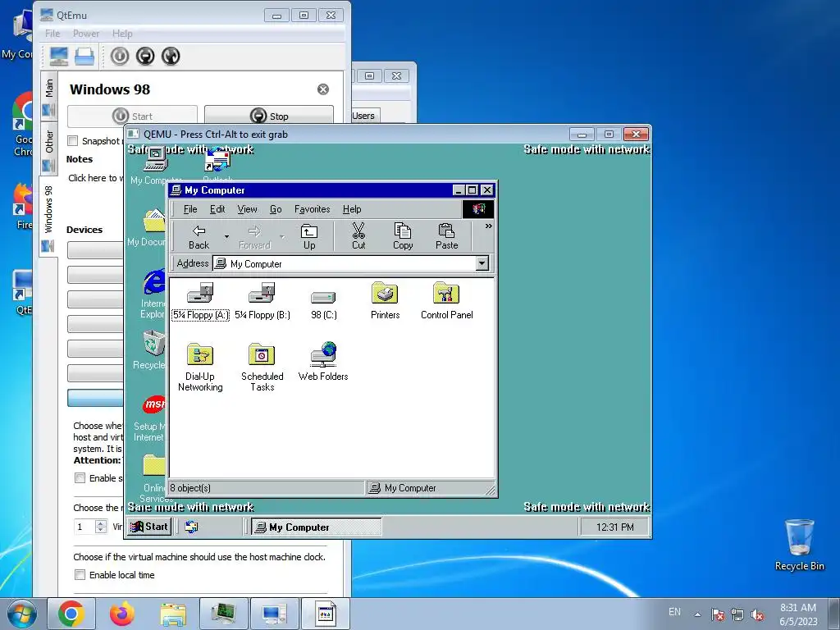The image size is (840, 630).
Task: Launch Firefox from the Windows 7 taskbar
Action: pyautogui.click(x=122, y=614)
